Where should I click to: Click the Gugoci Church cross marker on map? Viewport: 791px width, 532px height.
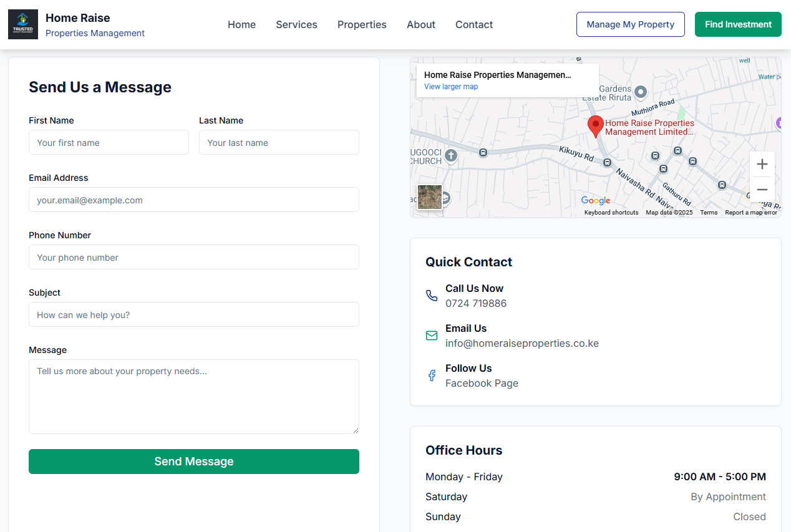450,155
